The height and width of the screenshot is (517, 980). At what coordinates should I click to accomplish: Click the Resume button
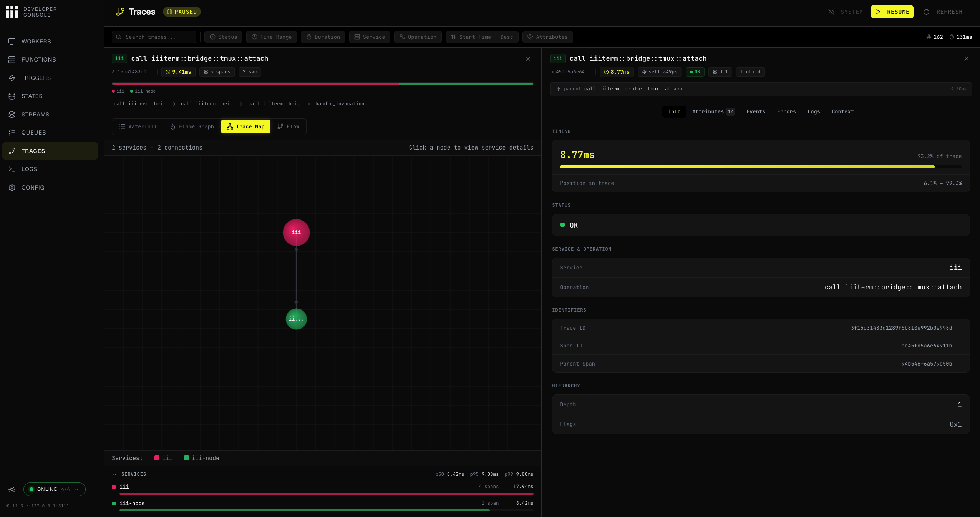[892, 12]
